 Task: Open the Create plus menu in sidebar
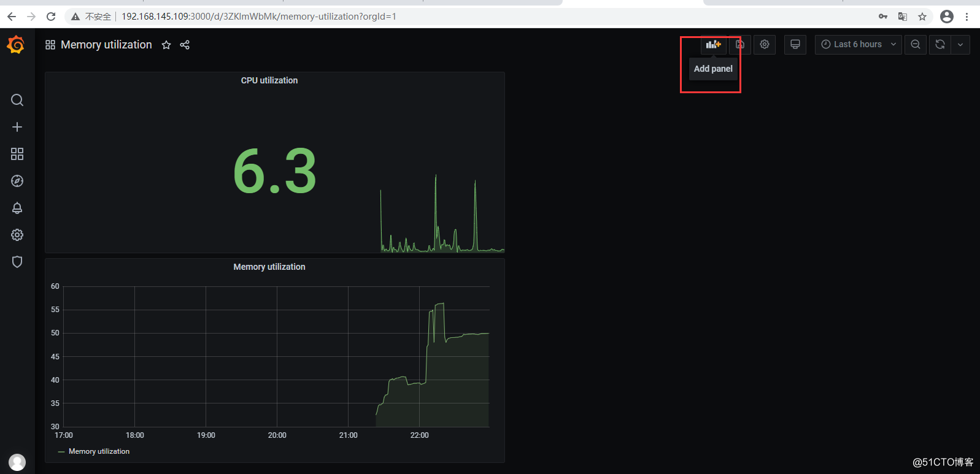(x=17, y=127)
